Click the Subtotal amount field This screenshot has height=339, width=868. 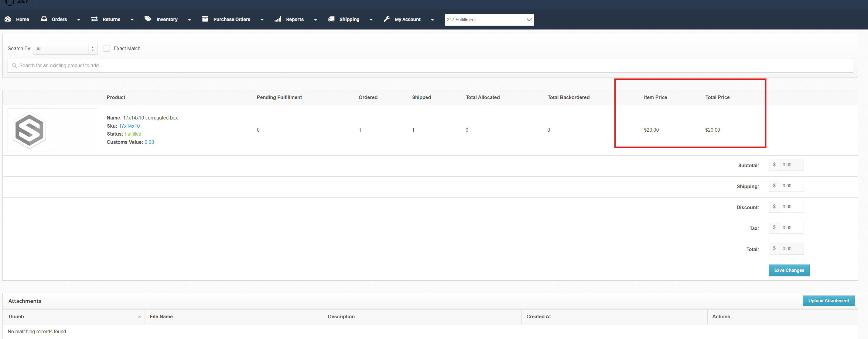791,165
